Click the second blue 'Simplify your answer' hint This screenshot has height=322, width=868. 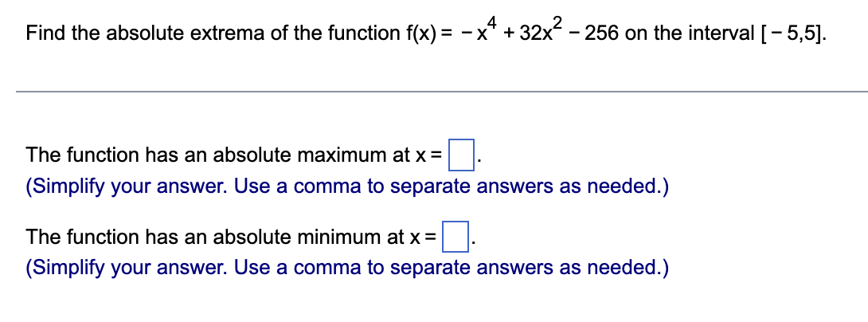[347, 269]
